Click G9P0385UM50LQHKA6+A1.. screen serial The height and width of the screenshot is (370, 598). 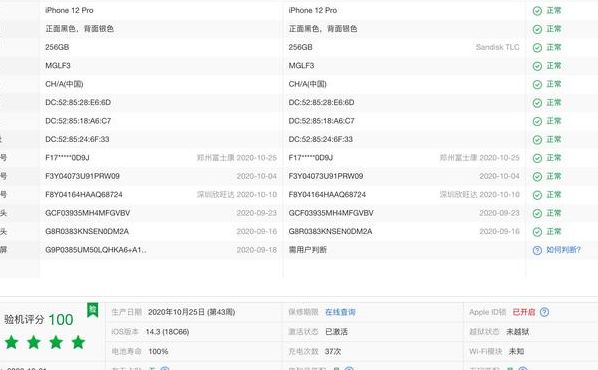(x=96, y=250)
